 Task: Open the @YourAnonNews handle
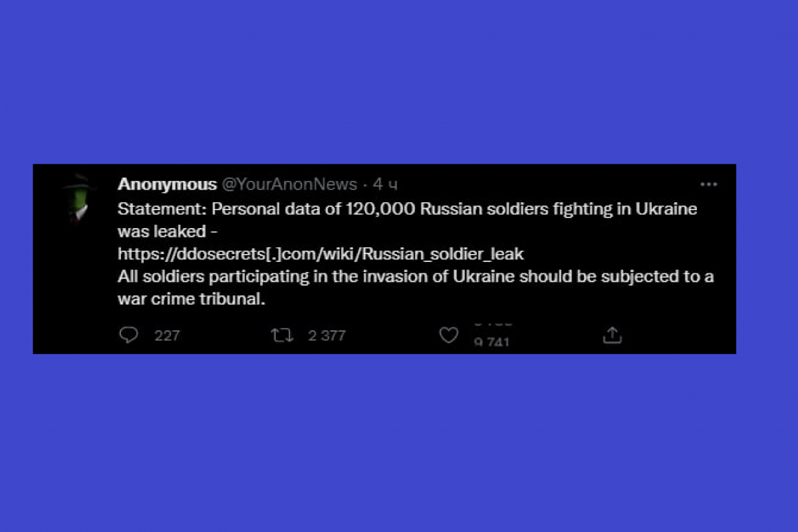[x=289, y=184]
